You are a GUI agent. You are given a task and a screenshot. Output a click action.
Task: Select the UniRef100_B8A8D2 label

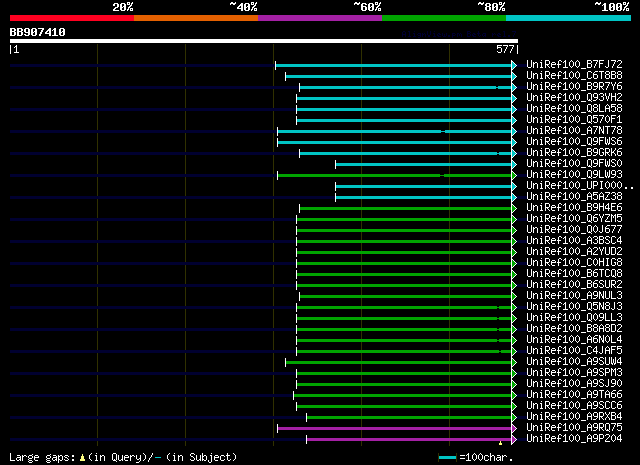pyautogui.click(x=574, y=329)
